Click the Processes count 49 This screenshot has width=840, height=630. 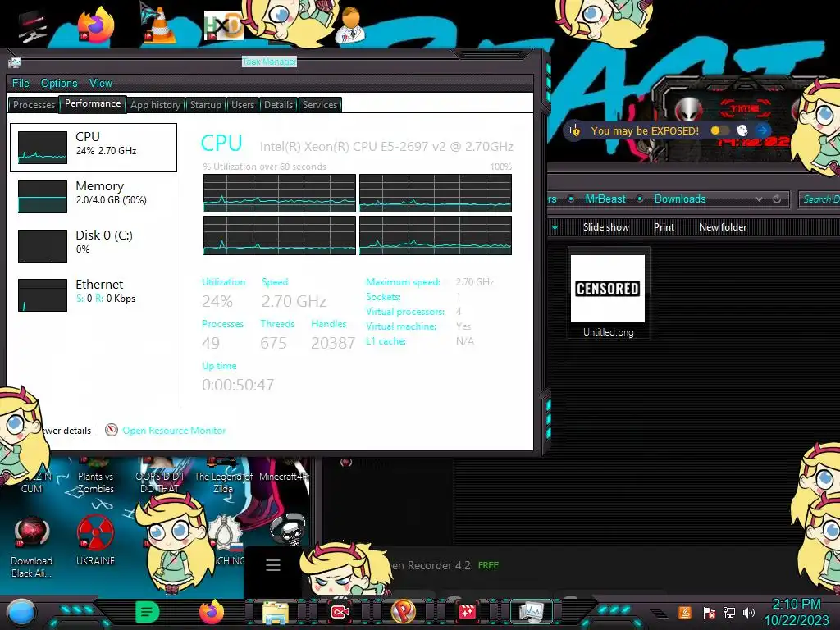tap(211, 343)
